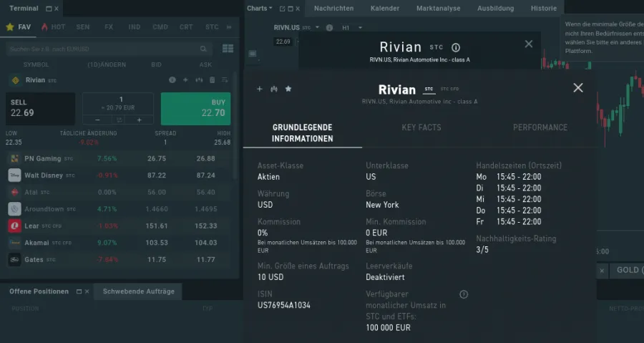This screenshot has width=644, height=343.
Task: Switch to the CMD commodities tab
Action: coord(160,27)
